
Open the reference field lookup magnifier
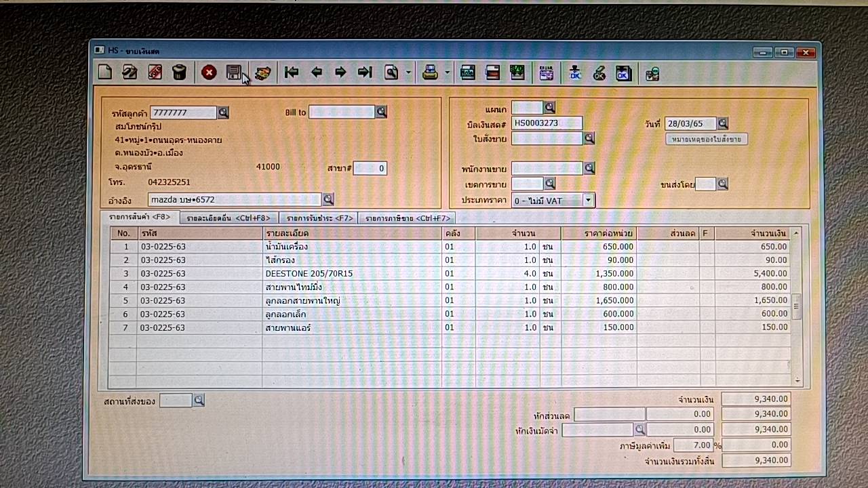tap(328, 199)
